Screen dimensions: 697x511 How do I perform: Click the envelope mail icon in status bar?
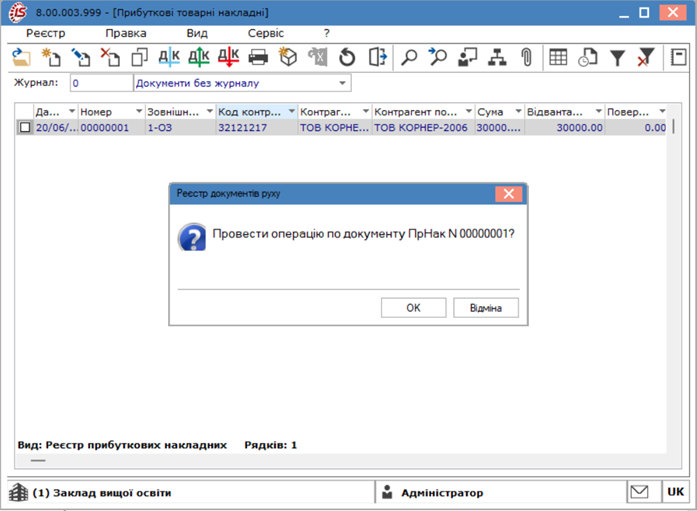[x=639, y=492]
